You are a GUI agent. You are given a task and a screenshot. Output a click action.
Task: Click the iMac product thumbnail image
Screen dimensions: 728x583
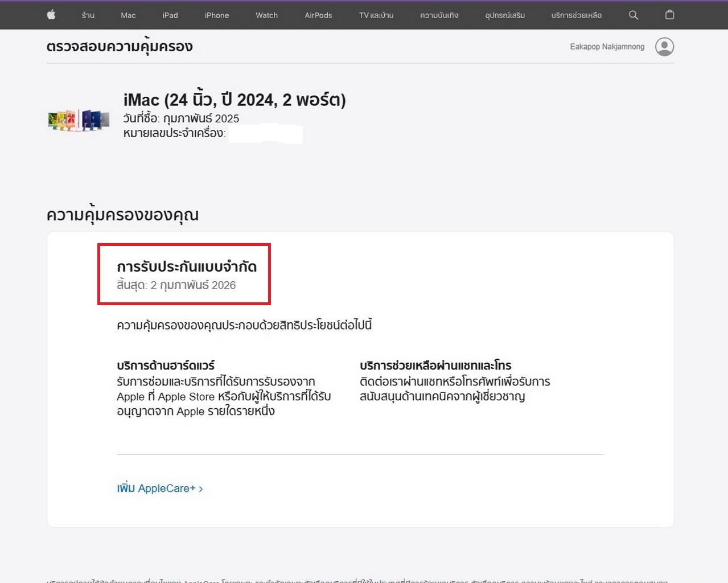coord(79,120)
